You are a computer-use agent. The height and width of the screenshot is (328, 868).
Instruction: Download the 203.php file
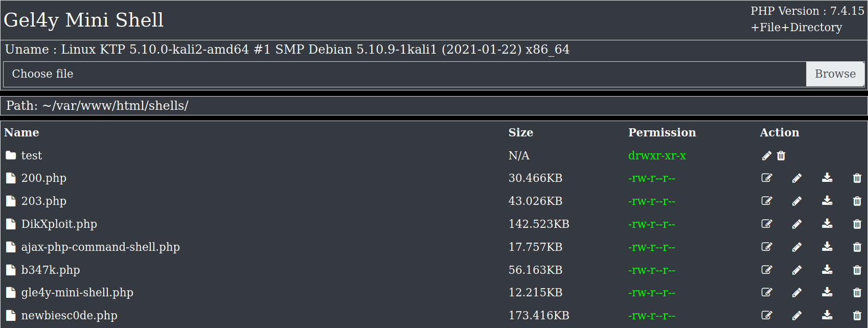pos(827,201)
